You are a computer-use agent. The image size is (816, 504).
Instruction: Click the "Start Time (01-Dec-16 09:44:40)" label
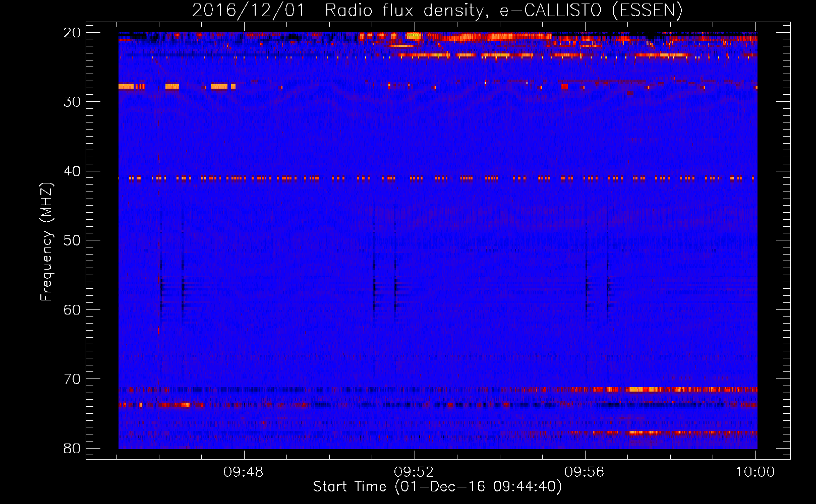point(437,487)
